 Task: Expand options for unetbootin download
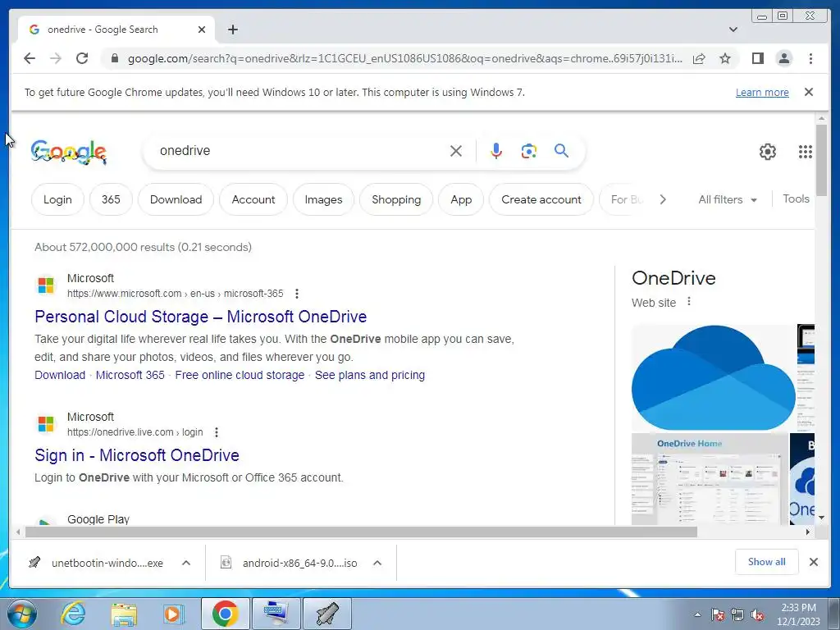pyautogui.click(x=186, y=563)
